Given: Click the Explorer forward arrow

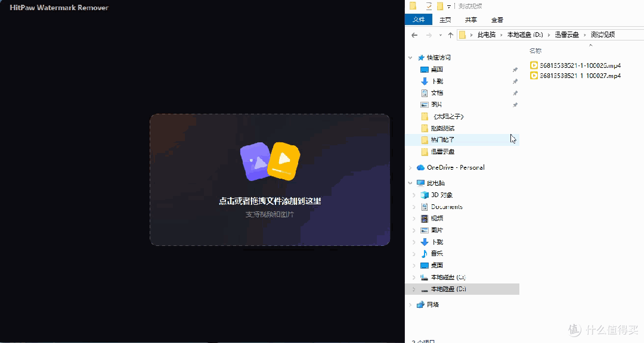Looking at the screenshot, I should (x=429, y=35).
